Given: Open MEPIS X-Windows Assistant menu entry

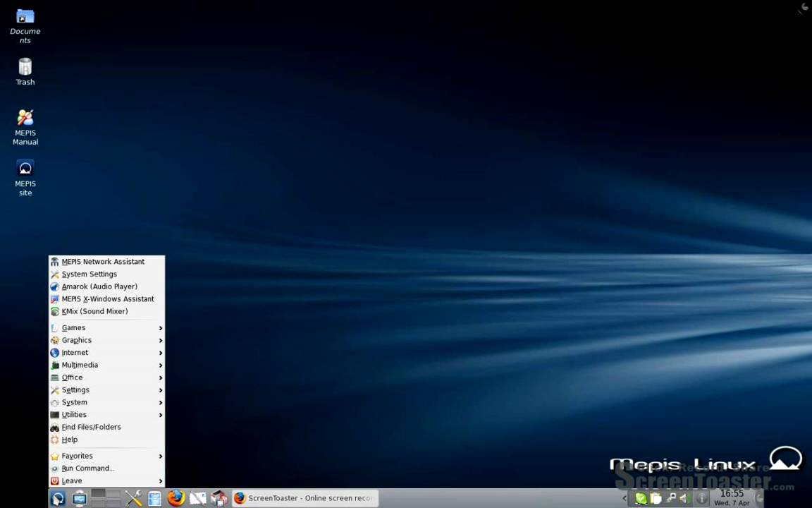Looking at the screenshot, I should [106, 299].
